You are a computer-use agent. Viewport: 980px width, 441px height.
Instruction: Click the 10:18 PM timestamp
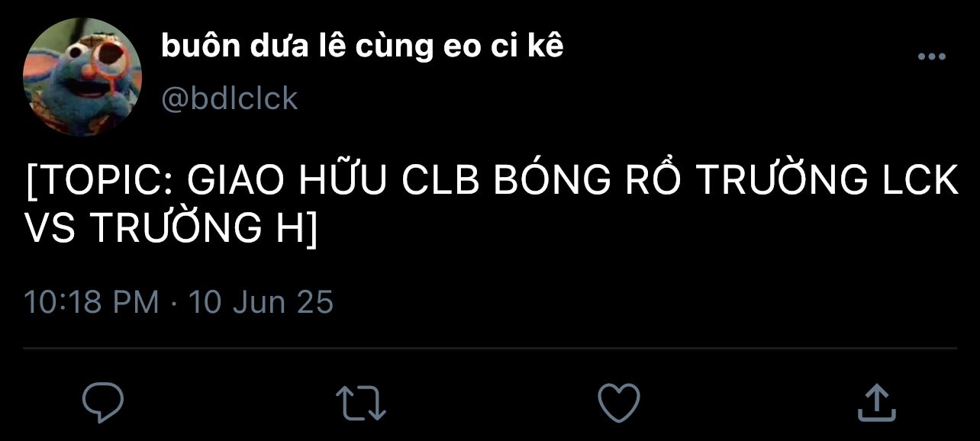(x=92, y=302)
